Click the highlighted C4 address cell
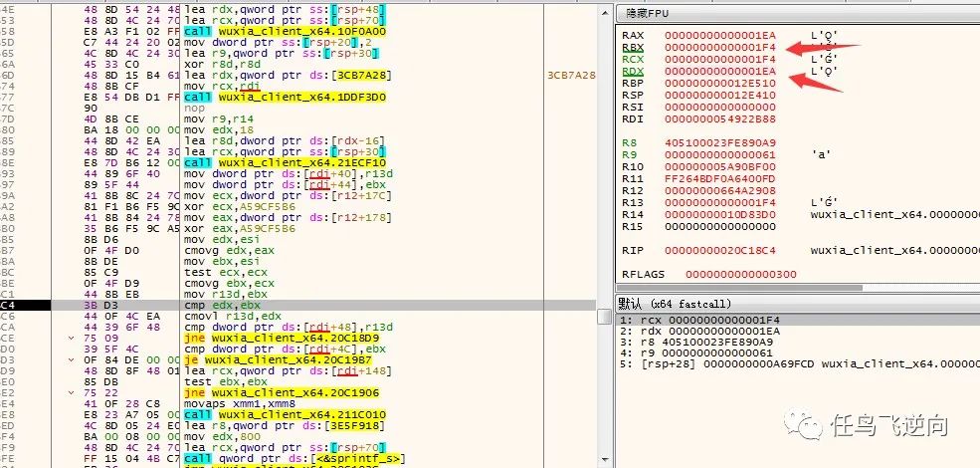Viewport: 980px width, 468px height. 25,305
